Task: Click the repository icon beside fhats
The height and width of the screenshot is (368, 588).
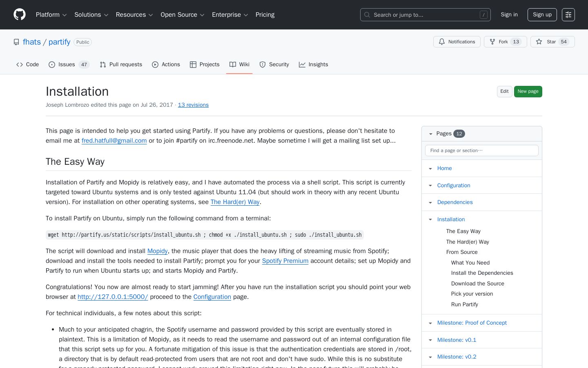Action: pyautogui.click(x=16, y=42)
